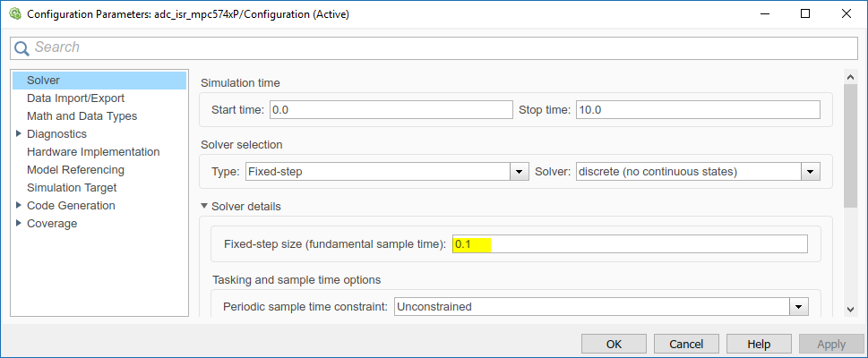Click the Fixed-step size input field

(629, 244)
